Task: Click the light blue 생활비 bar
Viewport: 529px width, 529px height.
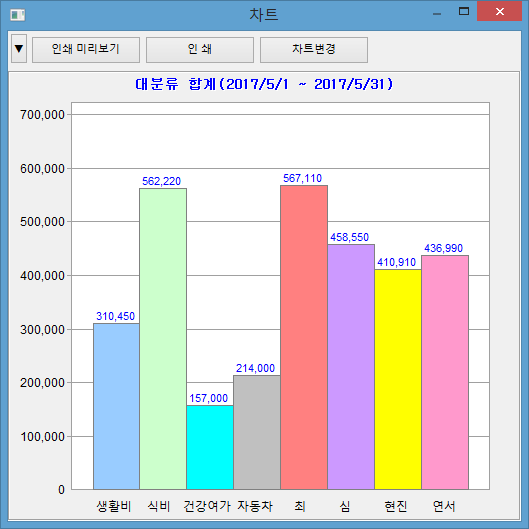Action: 116,406
